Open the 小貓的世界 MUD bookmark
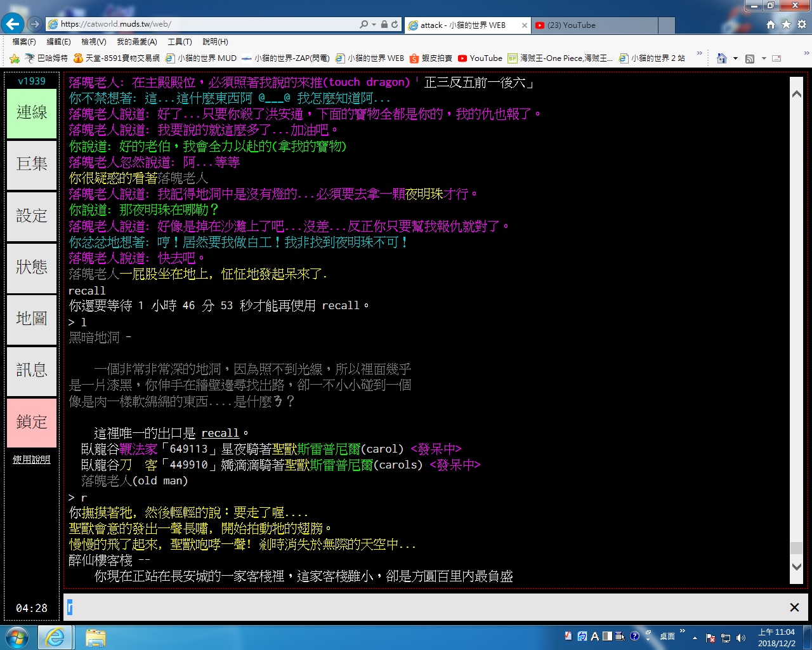Screen dimensions: 812x650 pyautogui.click(x=200, y=58)
